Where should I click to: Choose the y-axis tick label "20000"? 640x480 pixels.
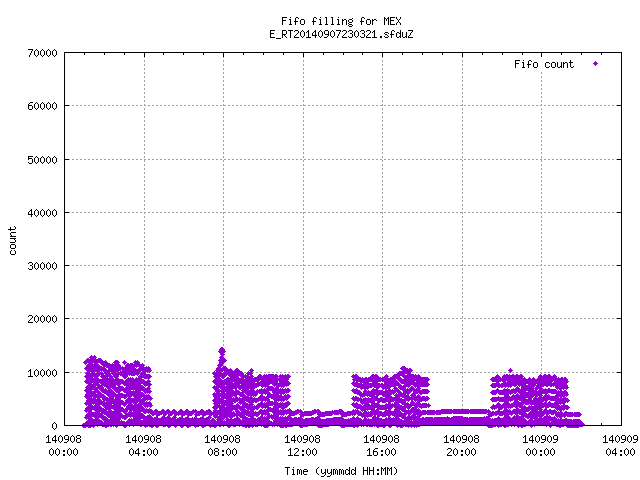pyautogui.click(x=42, y=319)
